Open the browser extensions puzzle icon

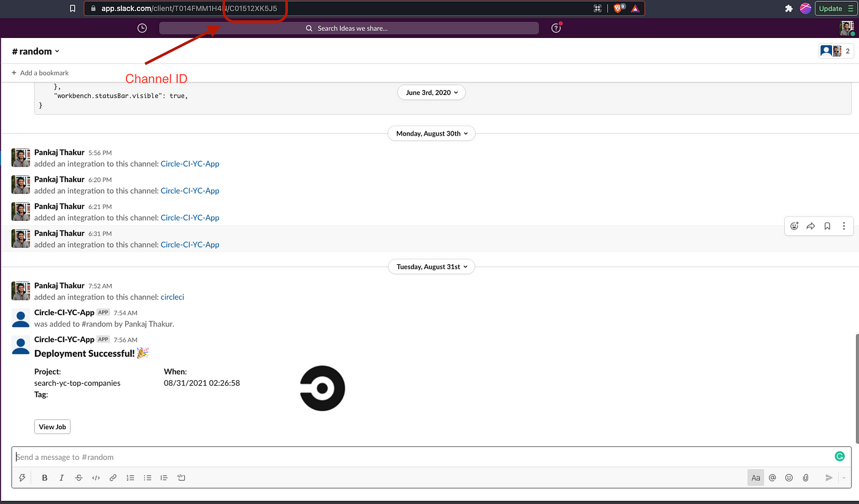click(x=789, y=9)
